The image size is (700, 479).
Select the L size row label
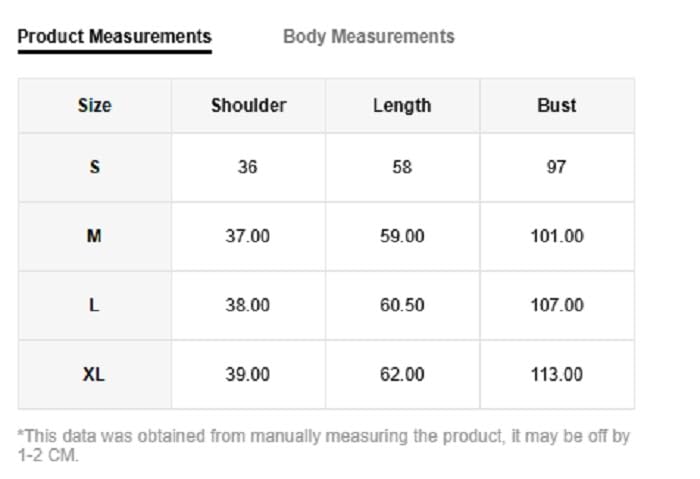click(94, 305)
